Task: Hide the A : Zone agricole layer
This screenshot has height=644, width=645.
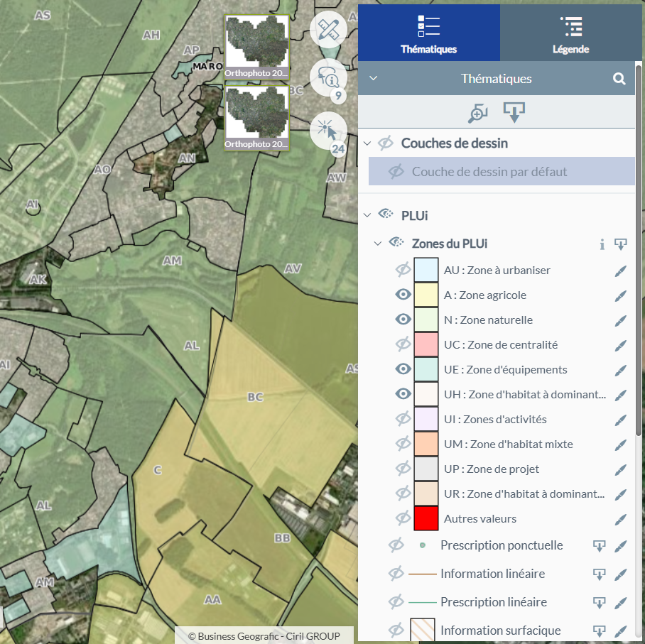Action: coord(403,295)
